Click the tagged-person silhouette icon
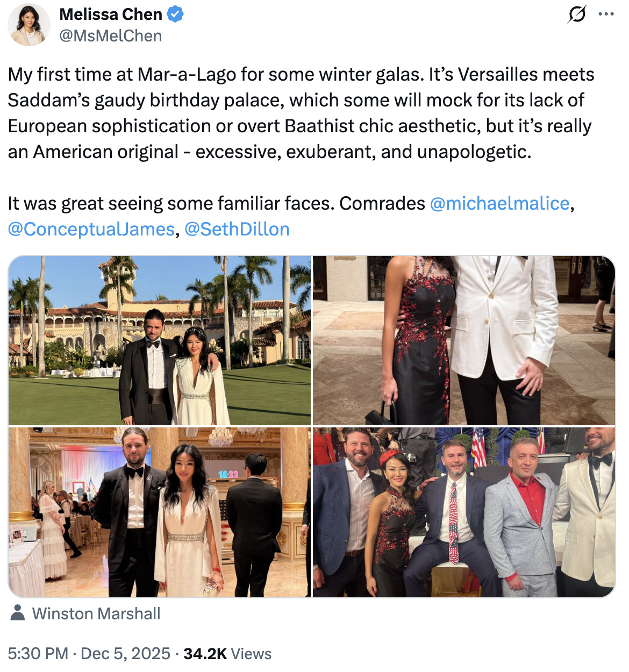Image resolution: width=629 pixels, height=672 pixels. coord(18,613)
